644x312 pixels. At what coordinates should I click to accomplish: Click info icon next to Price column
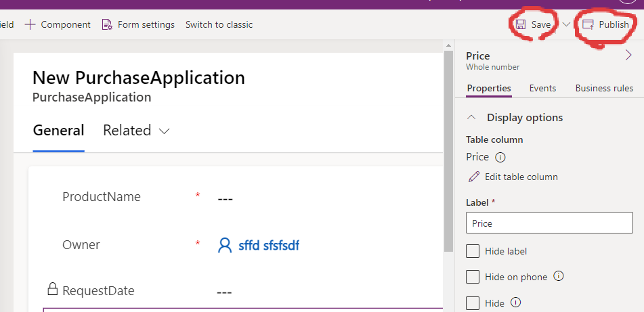tap(500, 157)
